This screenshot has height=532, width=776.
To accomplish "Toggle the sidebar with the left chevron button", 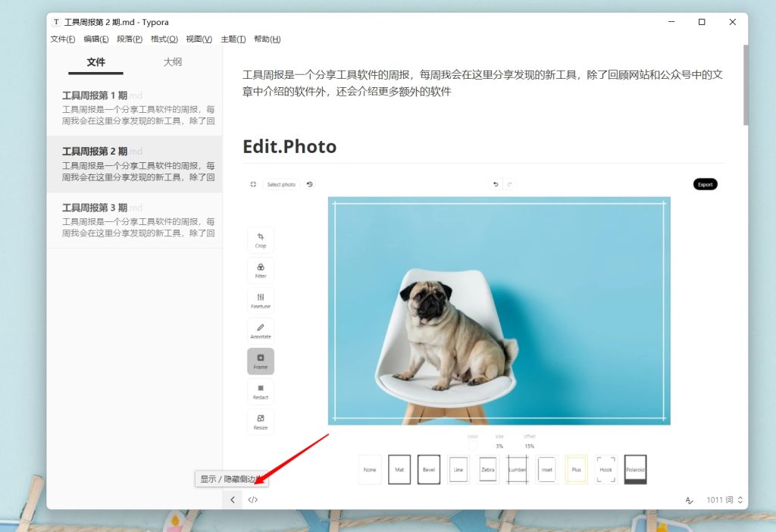I will tap(233, 500).
